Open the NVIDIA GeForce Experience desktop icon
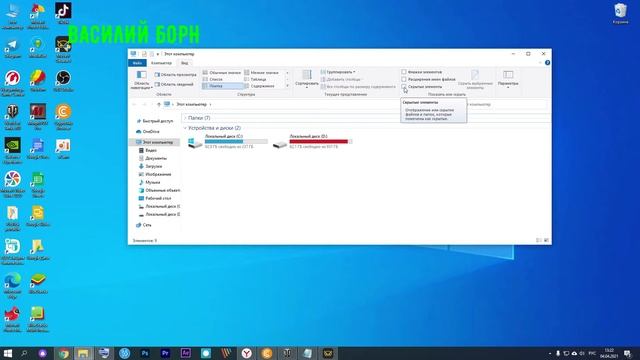This screenshot has width=640, height=360. click(13, 150)
